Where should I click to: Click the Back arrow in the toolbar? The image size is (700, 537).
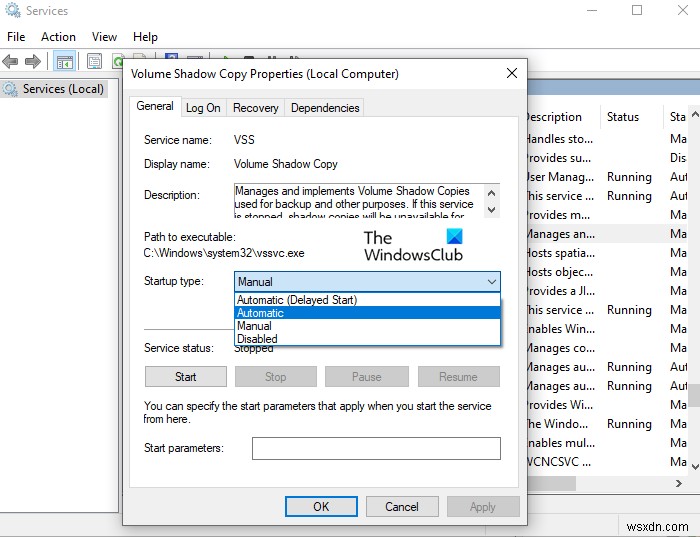(12, 62)
